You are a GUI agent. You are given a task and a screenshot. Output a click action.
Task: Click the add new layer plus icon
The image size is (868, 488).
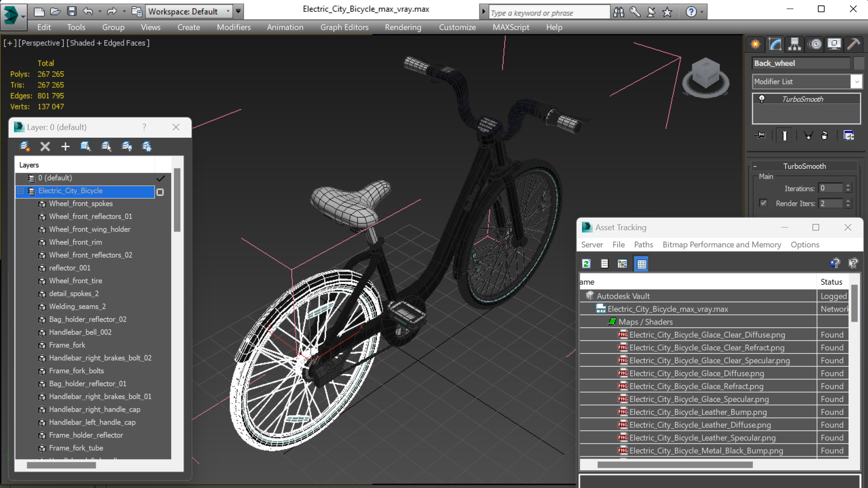[x=65, y=146]
